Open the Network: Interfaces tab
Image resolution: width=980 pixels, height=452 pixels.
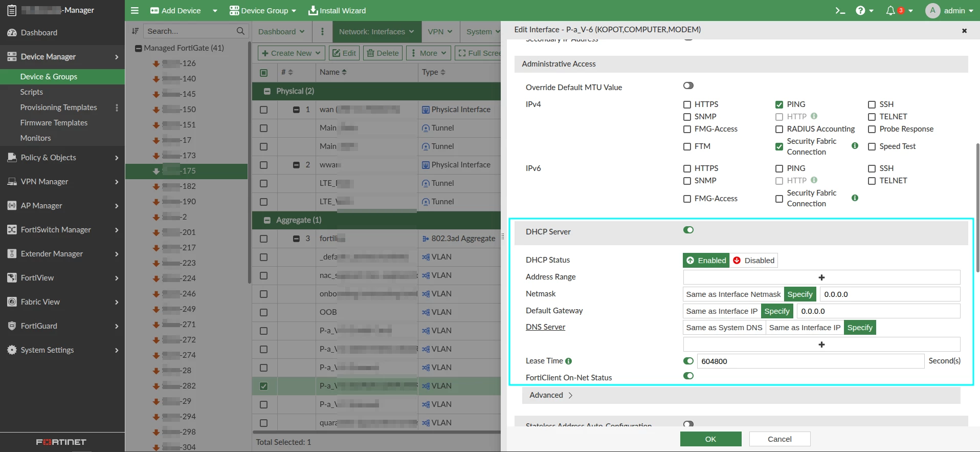pos(376,32)
